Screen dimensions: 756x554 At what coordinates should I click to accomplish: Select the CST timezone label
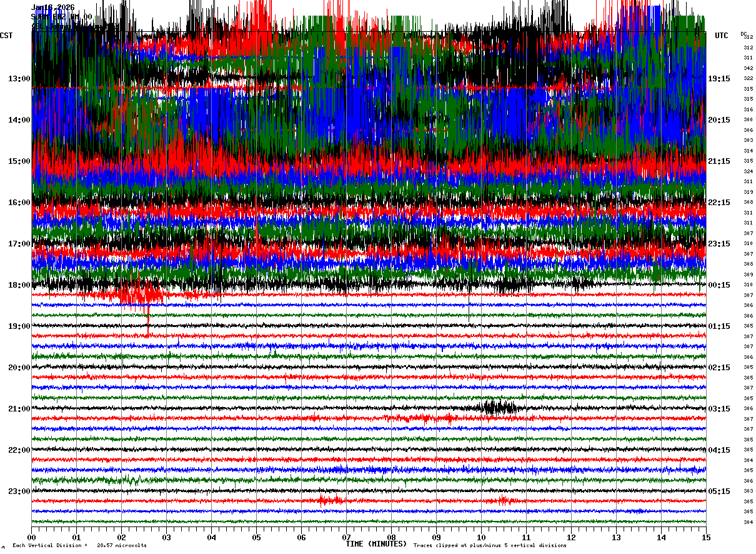(x=6, y=36)
